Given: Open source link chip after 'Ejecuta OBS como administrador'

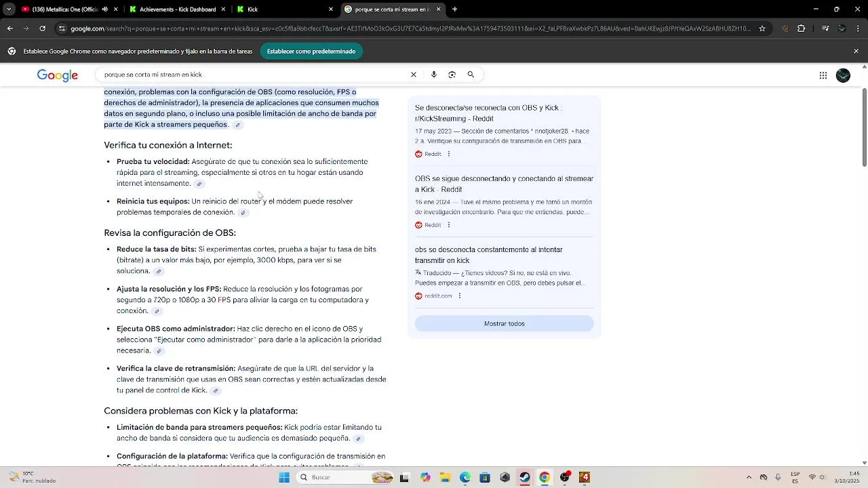Looking at the screenshot, I should [x=159, y=351].
